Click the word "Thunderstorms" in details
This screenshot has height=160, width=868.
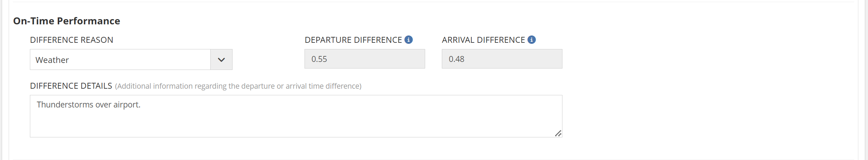pos(65,105)
